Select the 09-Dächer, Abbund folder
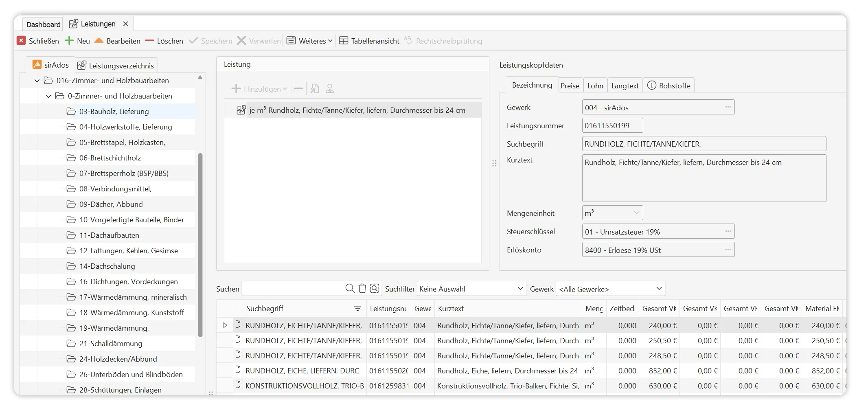The height and width of the screenshot is (408, 868). (x=111, y=204)
